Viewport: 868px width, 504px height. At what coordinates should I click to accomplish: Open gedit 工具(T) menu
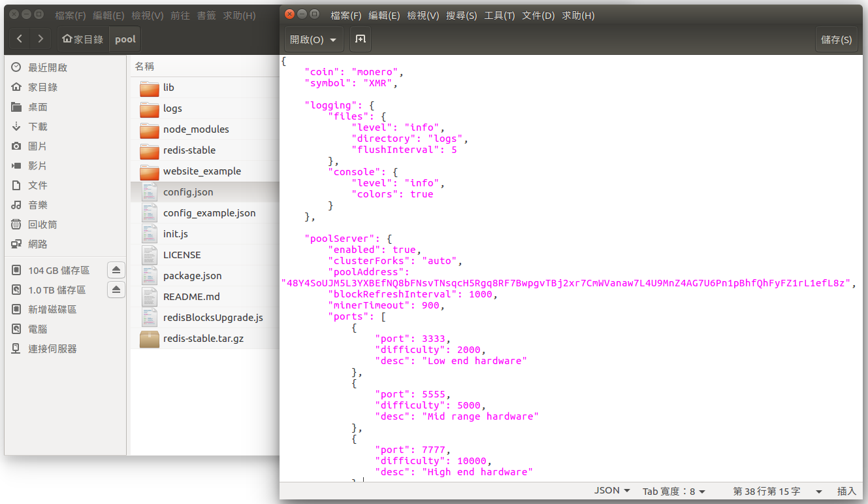coord(500,15)
